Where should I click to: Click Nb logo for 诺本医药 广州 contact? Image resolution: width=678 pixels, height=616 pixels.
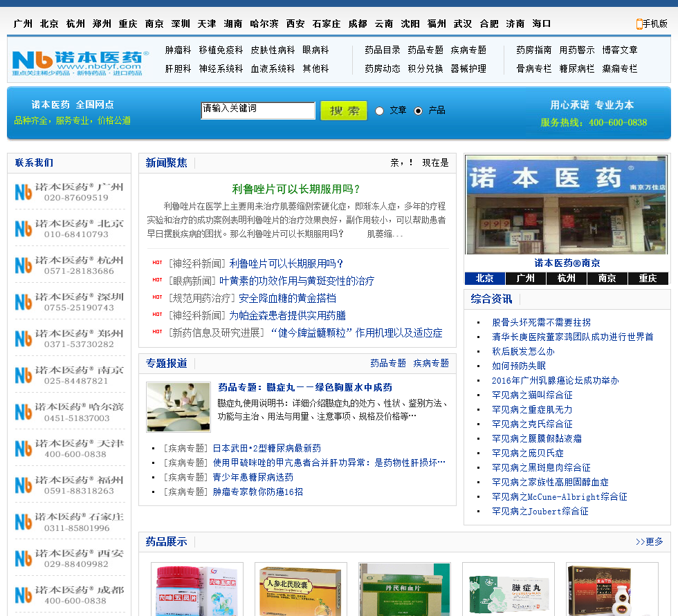tap(24, 192)
